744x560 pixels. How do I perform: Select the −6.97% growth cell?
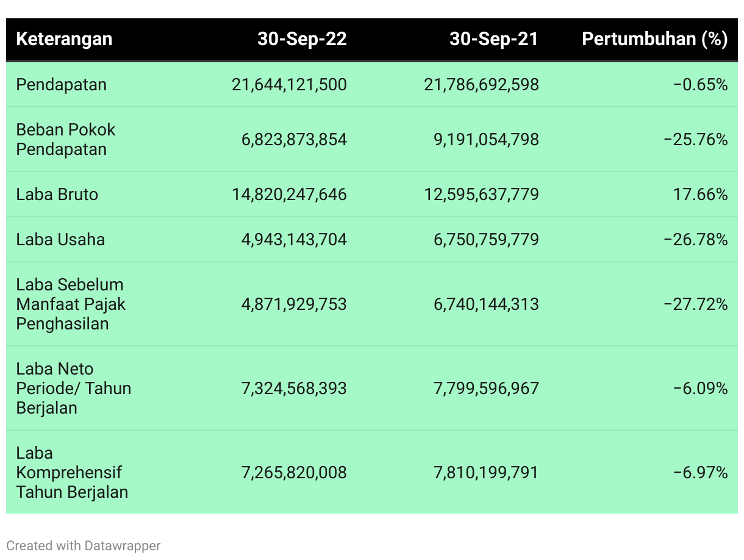click(x=701, y=472)
